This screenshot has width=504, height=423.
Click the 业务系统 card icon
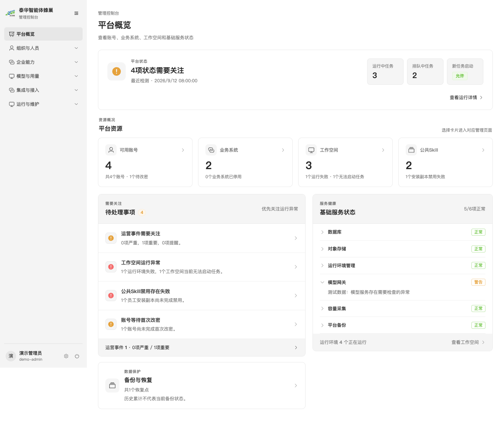[211, 150]
